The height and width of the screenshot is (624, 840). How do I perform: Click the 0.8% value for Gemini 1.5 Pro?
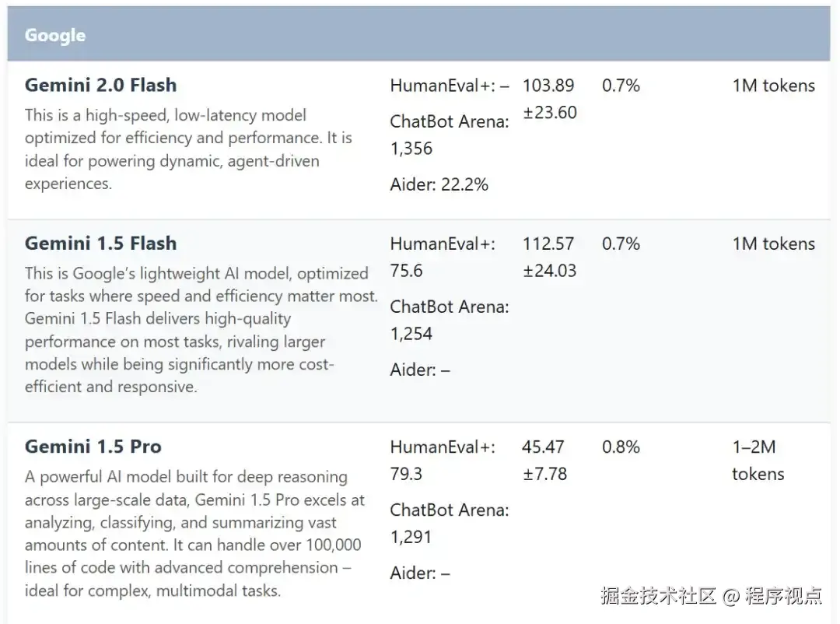coord(621,447)
